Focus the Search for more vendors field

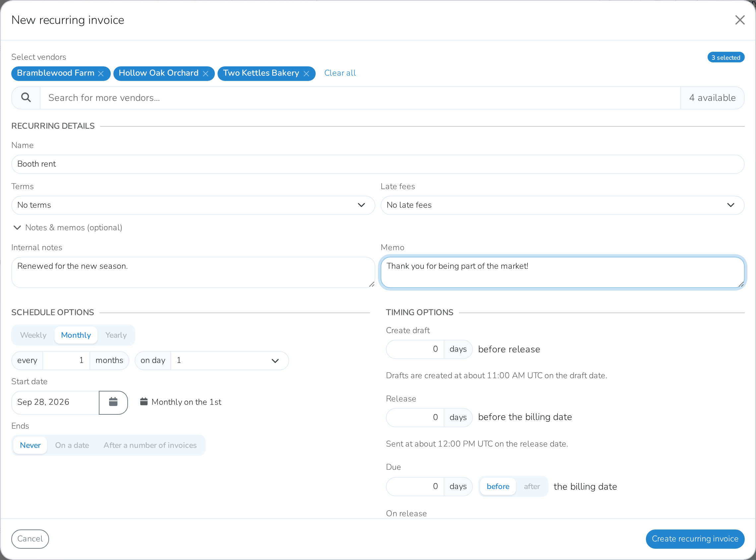tap(360, 98)
